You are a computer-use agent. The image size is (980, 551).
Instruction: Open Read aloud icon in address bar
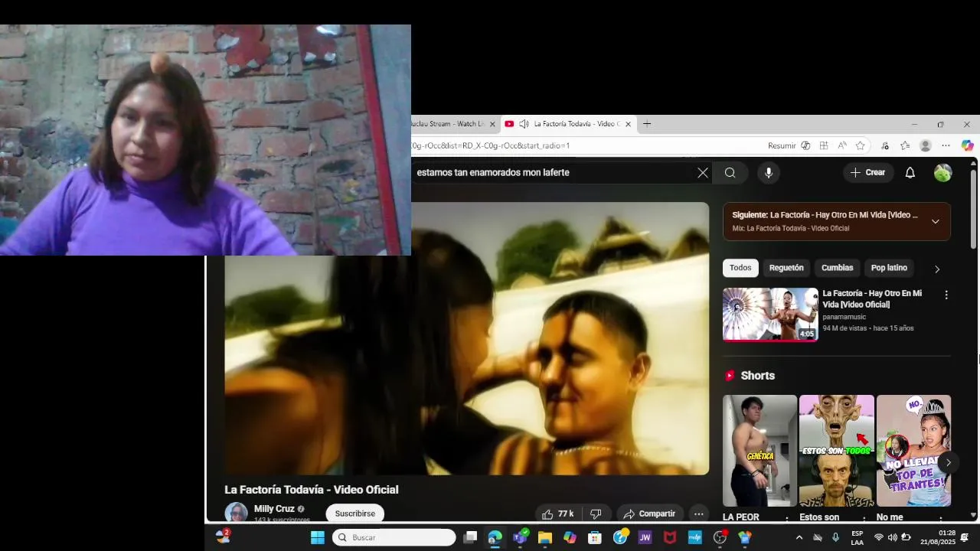(x=842, y=145)
